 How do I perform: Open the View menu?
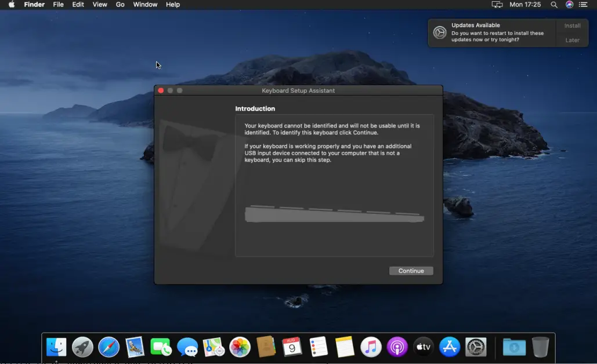pyautogui.click(x=100, y=5)
